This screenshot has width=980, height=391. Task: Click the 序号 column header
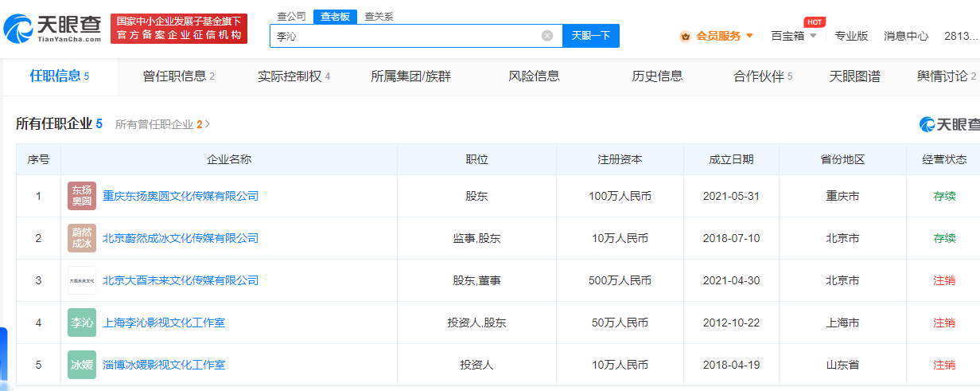[x=38, y=159]
